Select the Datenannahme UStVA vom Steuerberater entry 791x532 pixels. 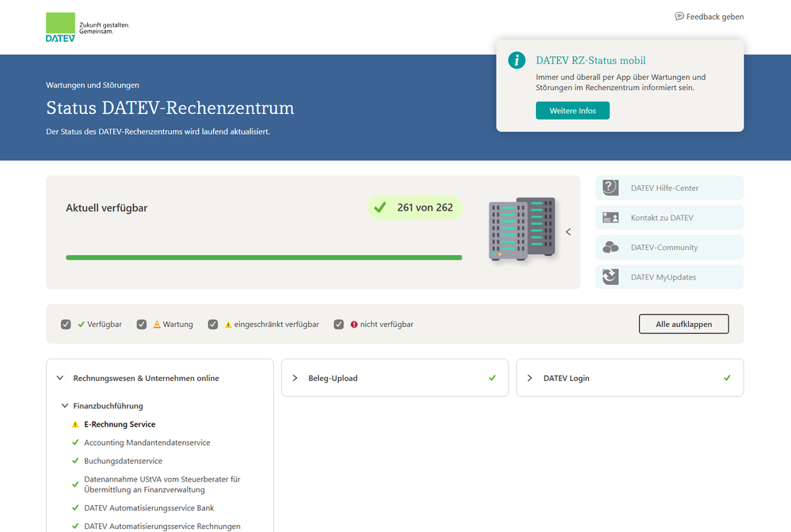(162, 484)
